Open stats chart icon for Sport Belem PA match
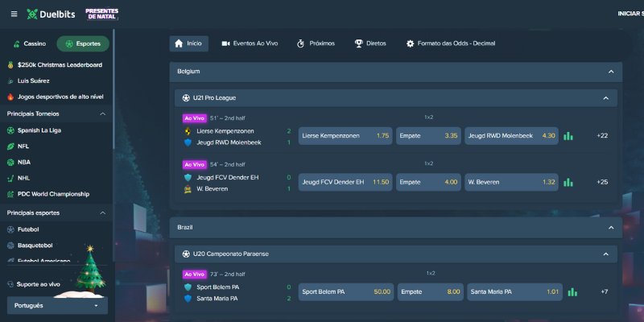The image size is (644, 322). pos(572,292)
